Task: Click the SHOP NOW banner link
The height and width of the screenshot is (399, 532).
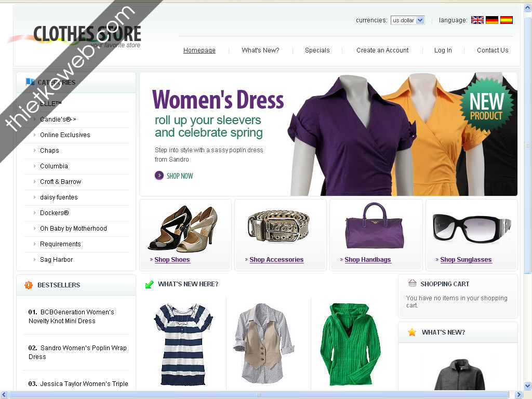Action: point(180,176)
